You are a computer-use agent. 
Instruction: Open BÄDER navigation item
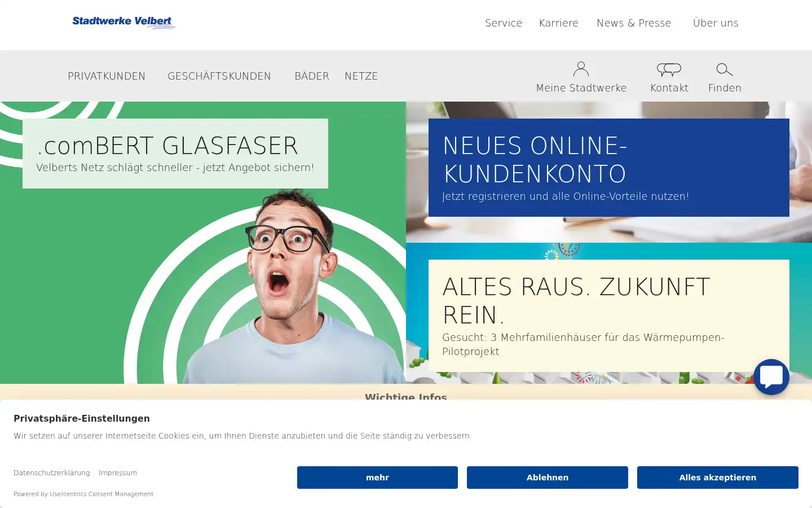coord(312,76)
